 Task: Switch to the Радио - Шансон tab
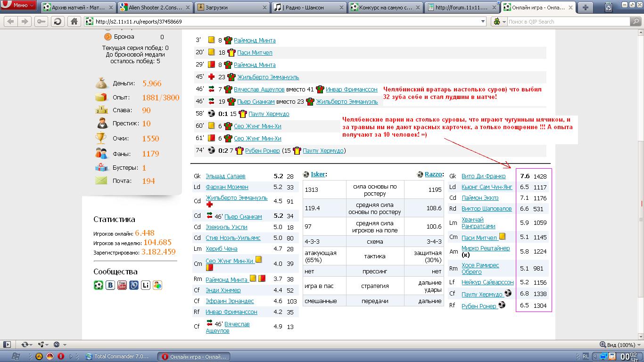coord(309,7)
